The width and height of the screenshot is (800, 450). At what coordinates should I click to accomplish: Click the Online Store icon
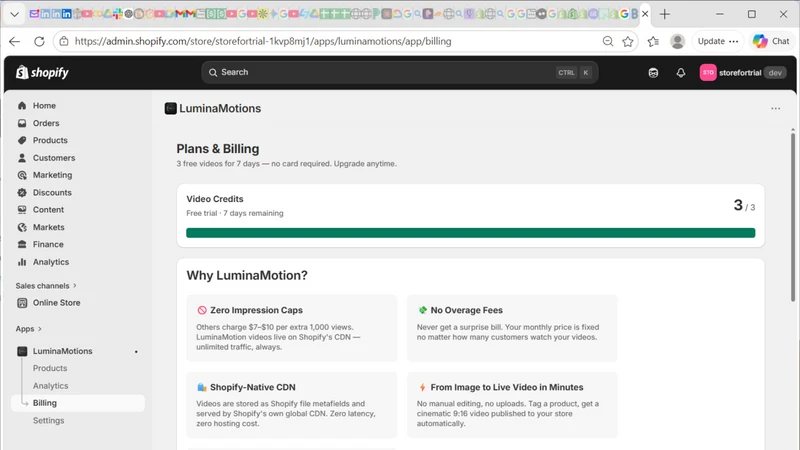[x=22, y=303]
